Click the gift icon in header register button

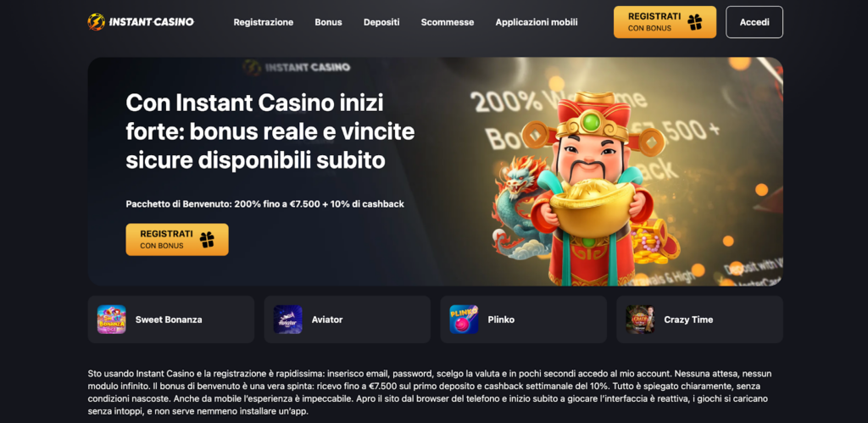[x=695, y=22]
